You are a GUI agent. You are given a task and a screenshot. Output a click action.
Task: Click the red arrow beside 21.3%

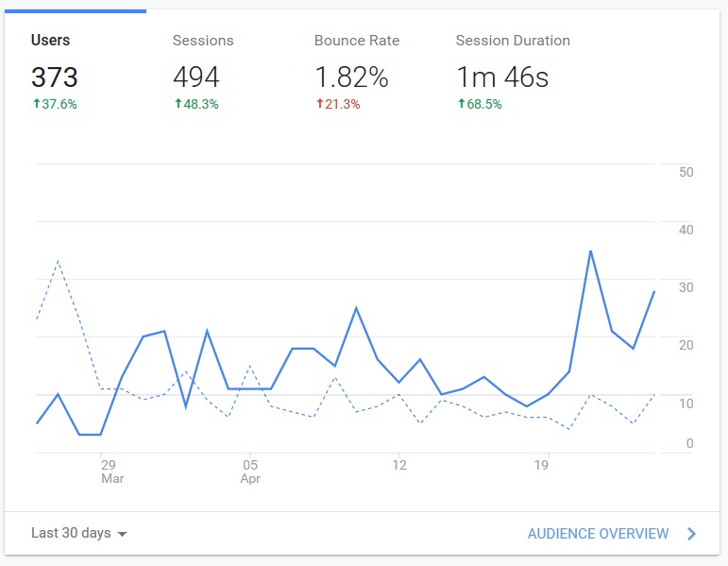319,104
